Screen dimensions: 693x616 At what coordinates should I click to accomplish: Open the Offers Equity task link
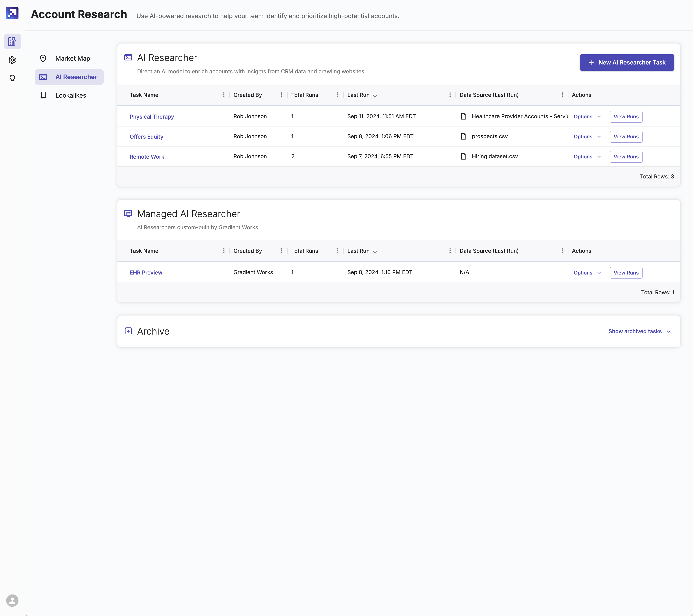point(146,137)
